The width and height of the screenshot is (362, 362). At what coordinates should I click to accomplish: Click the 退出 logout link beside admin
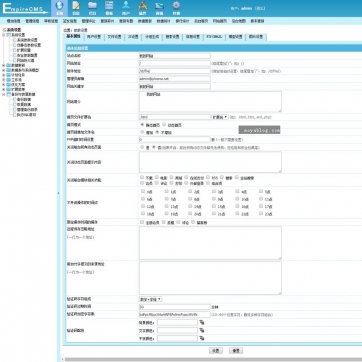click(260, 8)
